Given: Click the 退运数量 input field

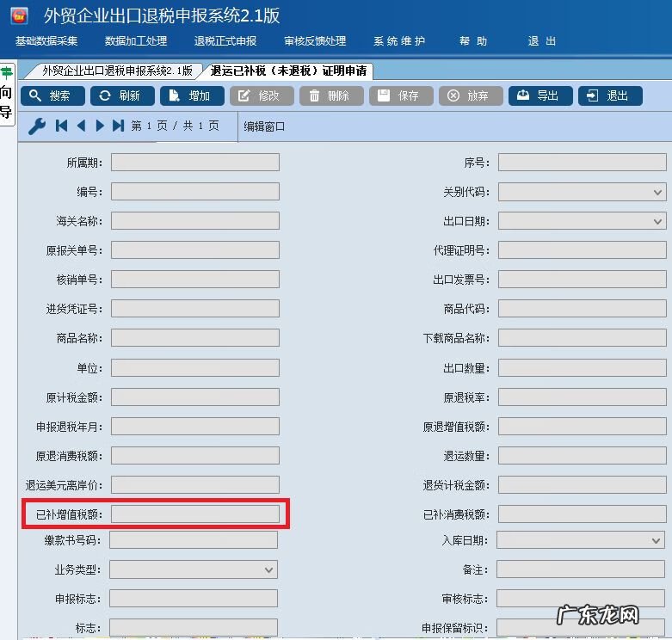Looking at the screenshot, I should (582, 456).
